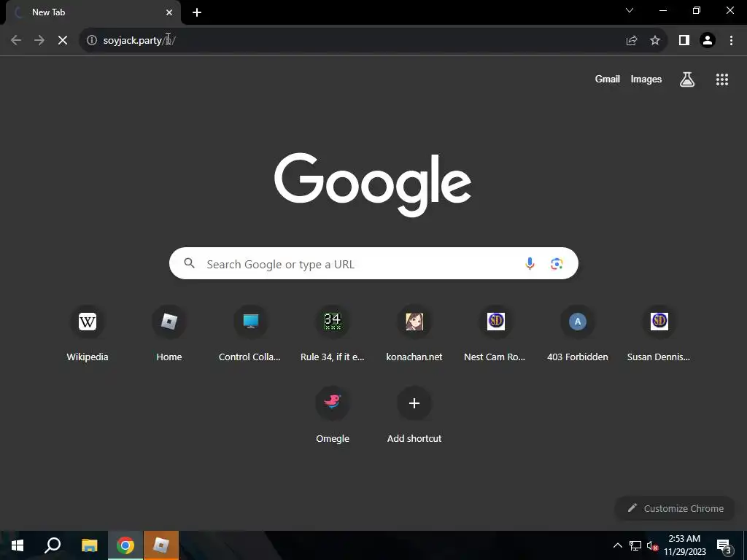This screenshot has width=747, height=560.
Task: Click the Customize Chrome button
Action: pyautogui.click(x=676, y=508)
